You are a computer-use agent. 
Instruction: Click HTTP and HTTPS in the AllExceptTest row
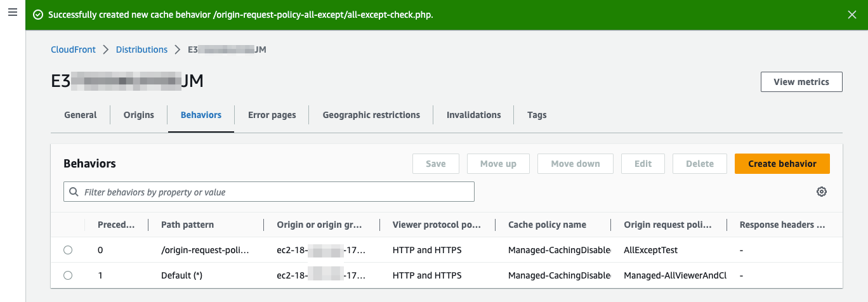click(427, 250)
